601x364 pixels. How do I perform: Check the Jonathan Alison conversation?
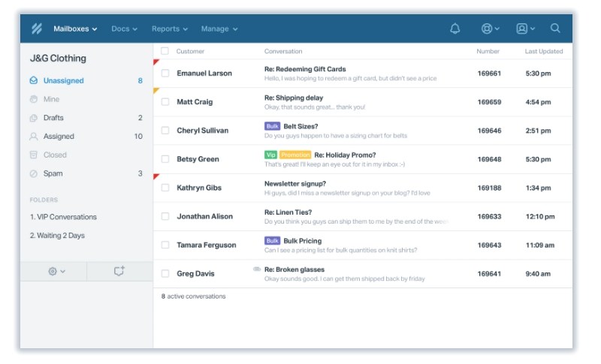tap(165, 216)
